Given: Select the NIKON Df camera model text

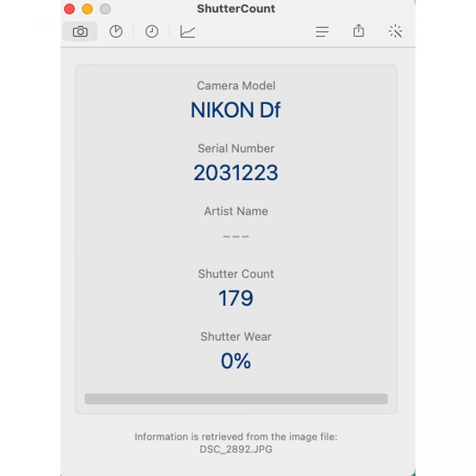Looking at the screenshot, I should [x=236, y=110].
